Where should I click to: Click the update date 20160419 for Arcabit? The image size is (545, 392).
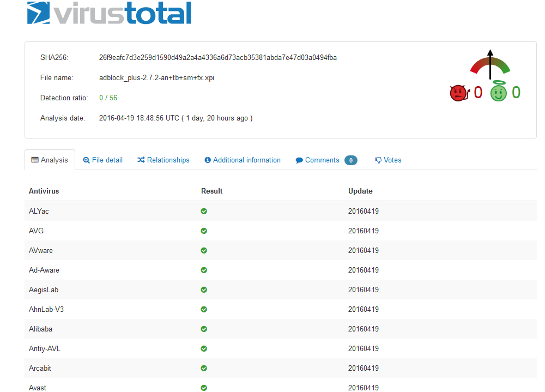coord(364,369)
